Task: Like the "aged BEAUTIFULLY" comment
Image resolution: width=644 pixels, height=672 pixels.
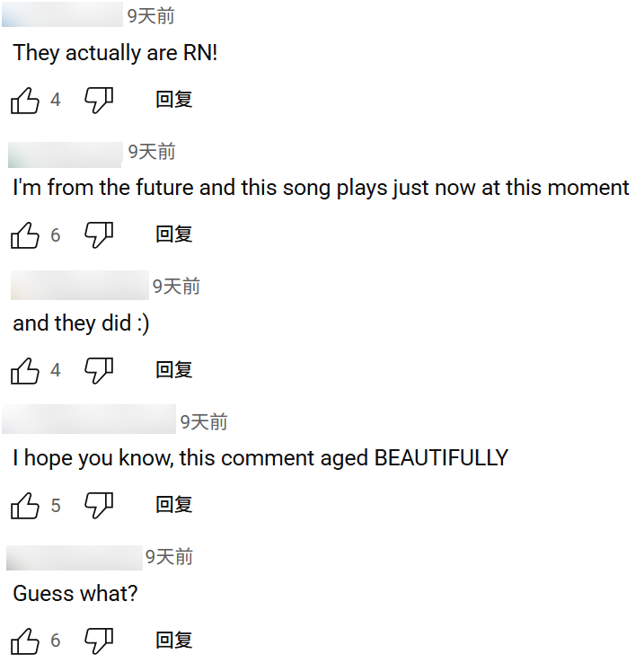Action: [25, 506]
